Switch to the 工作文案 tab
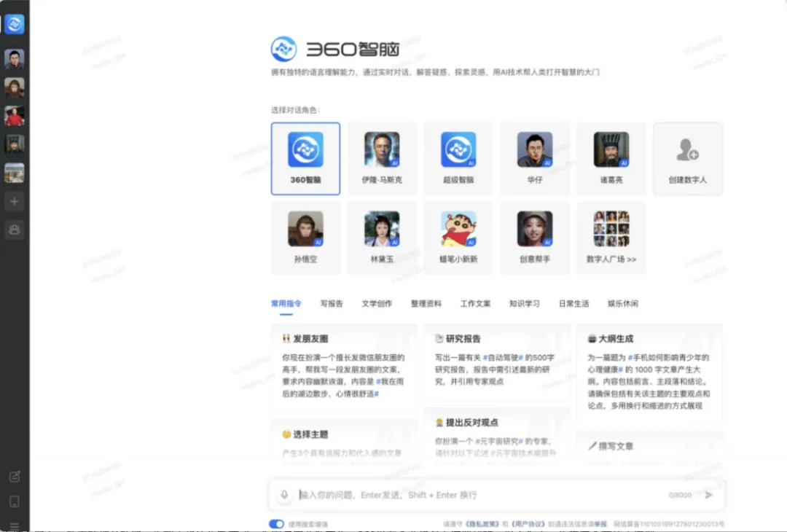Image resolution: width=787 pixels, height=532 pixels. coord(475,304)
